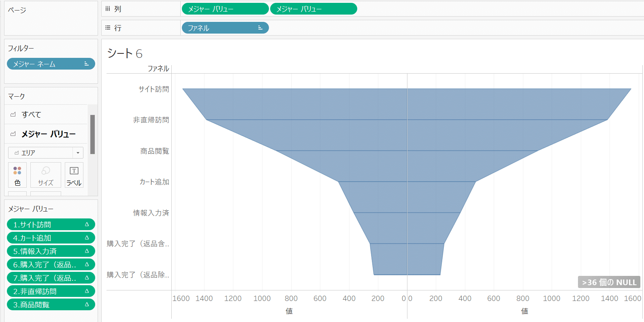Click delta icon on 4.カート追加 pill
This screenshot has height=322, width=644.
[87, 237]
